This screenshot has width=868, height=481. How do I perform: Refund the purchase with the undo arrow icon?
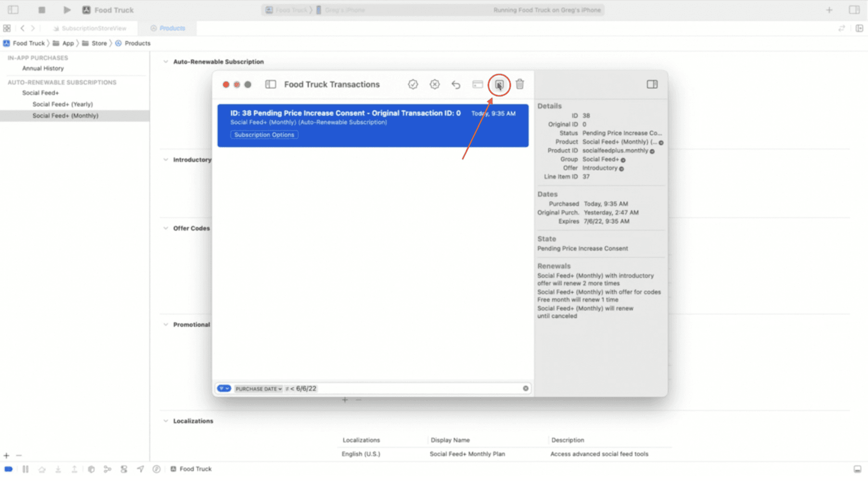(456, 84)
